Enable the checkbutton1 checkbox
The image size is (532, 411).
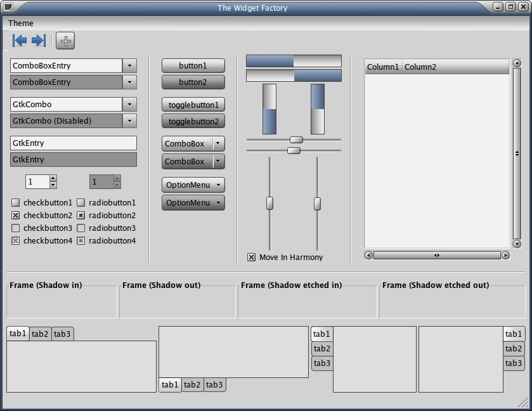(16, 203)
